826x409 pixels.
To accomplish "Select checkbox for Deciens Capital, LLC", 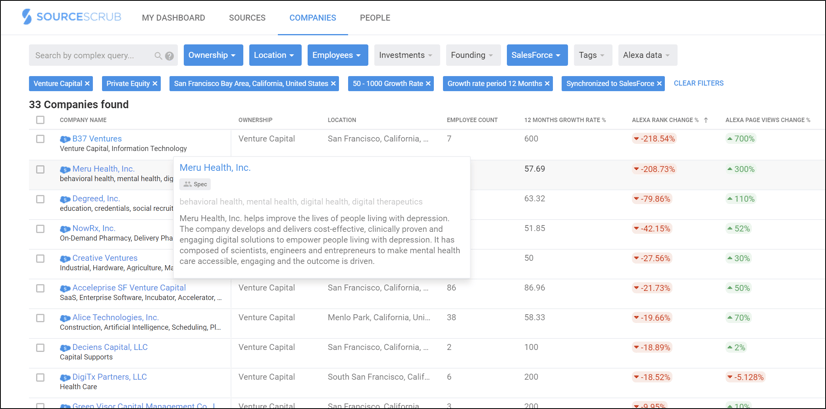I will [41, 348].
